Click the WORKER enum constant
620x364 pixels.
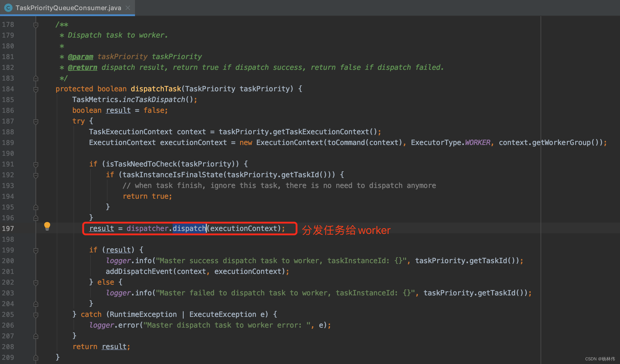pos(477,143)
